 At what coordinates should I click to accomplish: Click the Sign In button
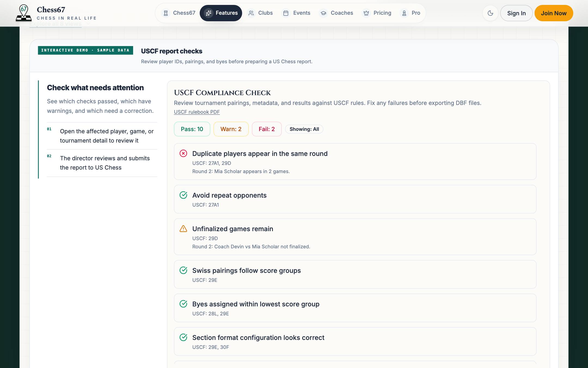[516, 13]
